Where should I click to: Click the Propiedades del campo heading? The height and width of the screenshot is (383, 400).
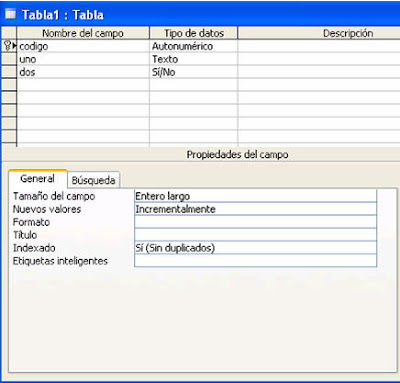click(237, 155)
